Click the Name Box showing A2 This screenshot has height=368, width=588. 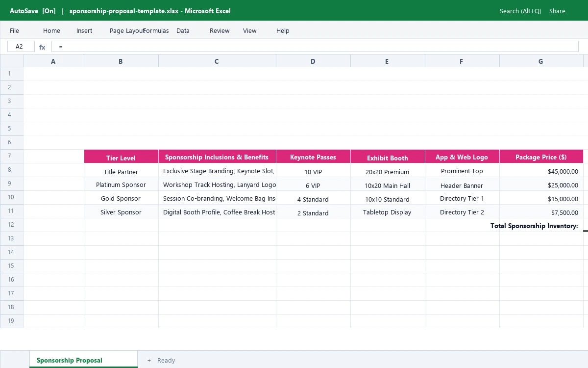pyautogui.click(x=21, y=47)
